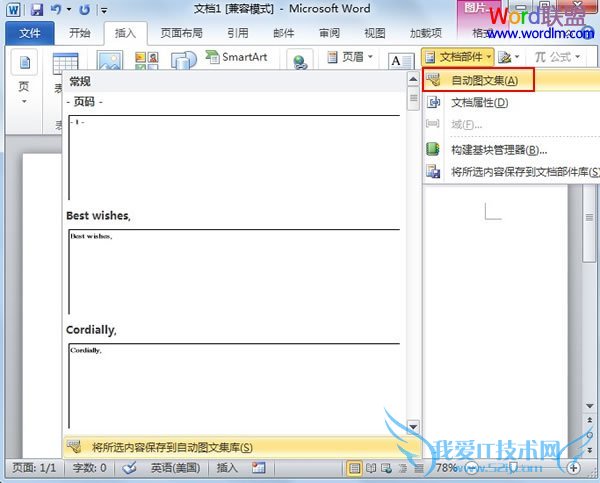Switch to Full Screen Reading view
This screenshot has width=600, height=483.
tap(370, 468)
